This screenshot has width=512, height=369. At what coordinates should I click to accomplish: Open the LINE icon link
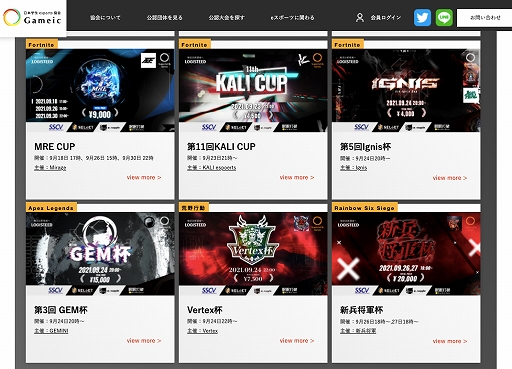[x=444, y=17]
